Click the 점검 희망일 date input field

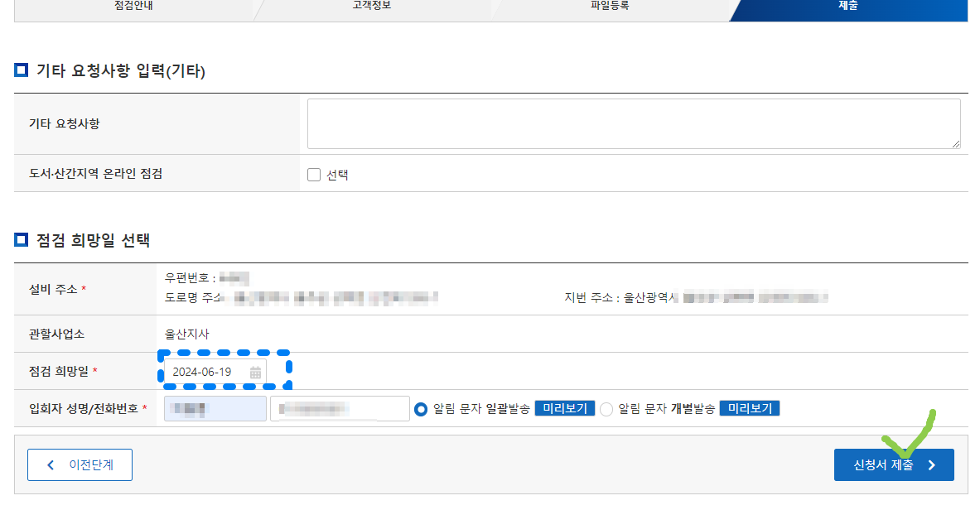[x=215, y=372]
